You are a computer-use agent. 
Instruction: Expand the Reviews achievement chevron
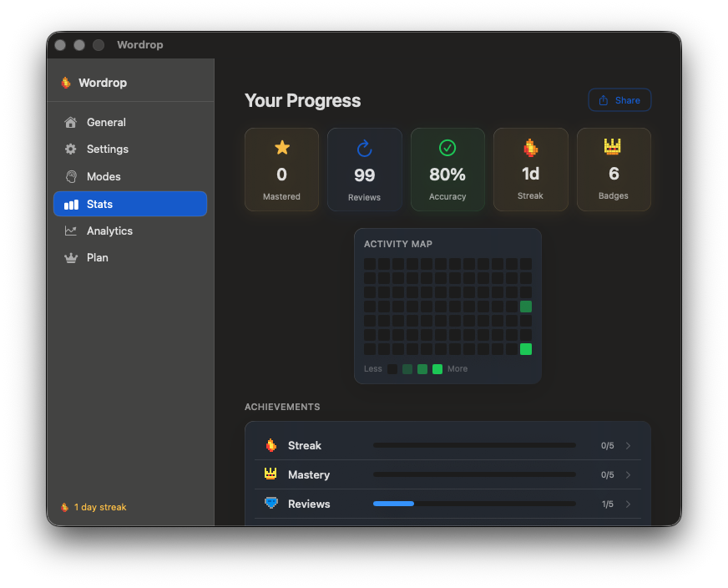(x=628, y=504)
